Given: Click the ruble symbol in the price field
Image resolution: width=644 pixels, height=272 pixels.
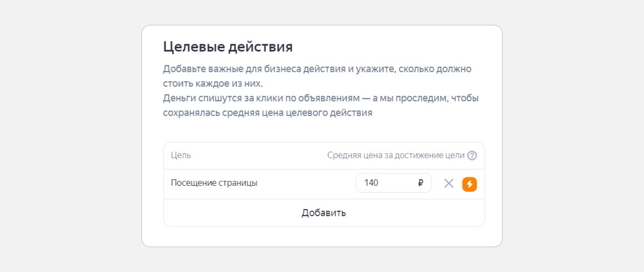Looking at the screenshot, I should click(x=421, y=183).
